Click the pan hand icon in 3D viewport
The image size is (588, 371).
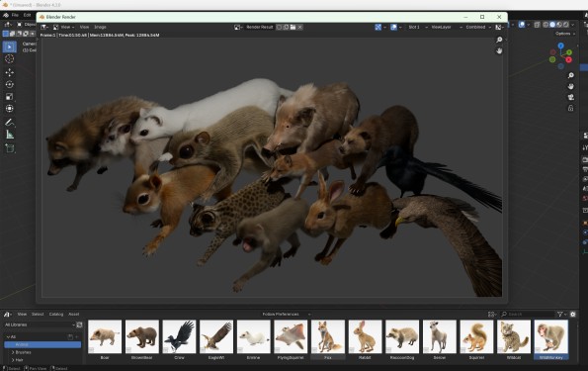point(571,86)
